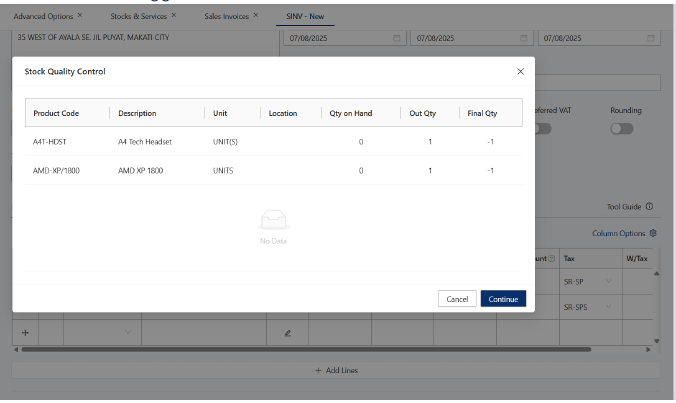Click the Column Options link

tap(619, 233)
